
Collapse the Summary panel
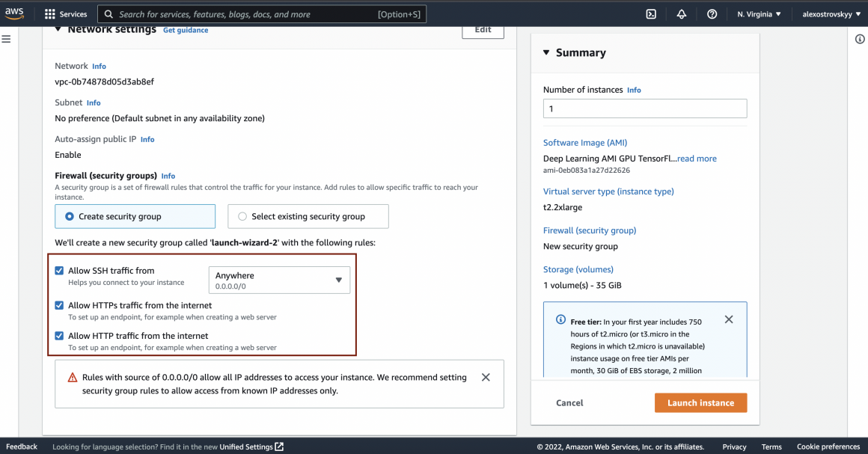click(546, 53)
